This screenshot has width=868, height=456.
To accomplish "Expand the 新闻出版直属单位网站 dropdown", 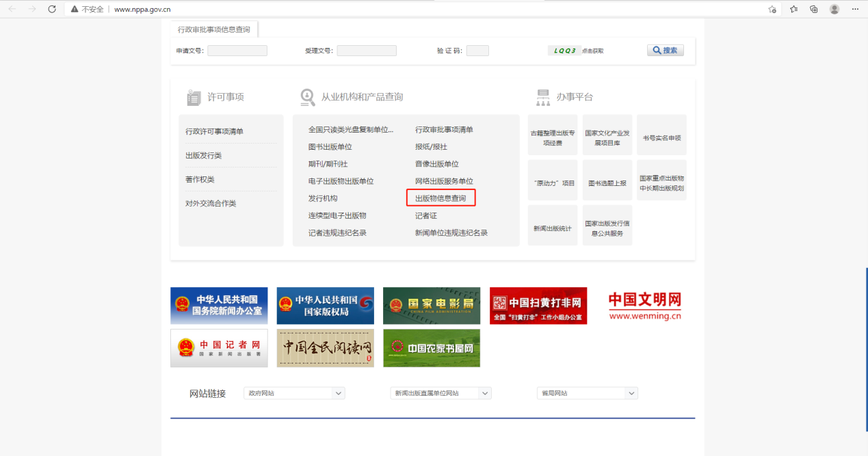I will coord(440,393).
